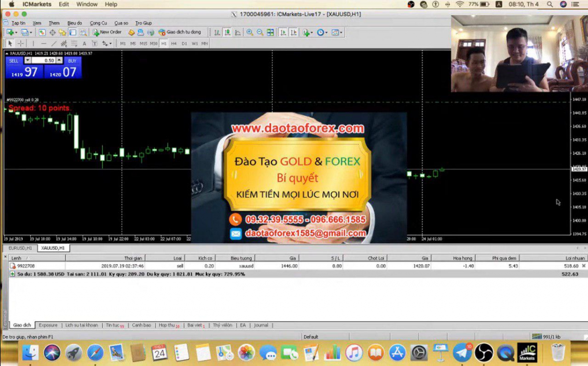Select the text label tool
588x366 pixels.
coord(84,44)
